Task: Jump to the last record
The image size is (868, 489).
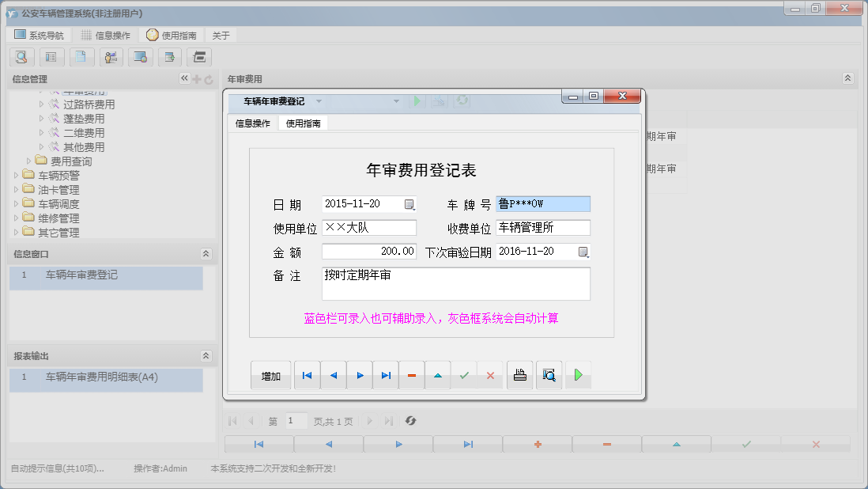Action: 386,374
